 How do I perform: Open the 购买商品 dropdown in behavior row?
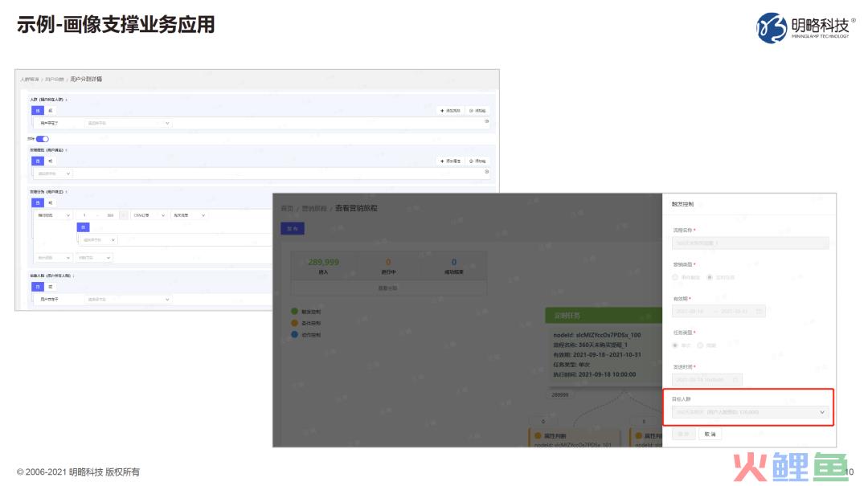point(190,214)
